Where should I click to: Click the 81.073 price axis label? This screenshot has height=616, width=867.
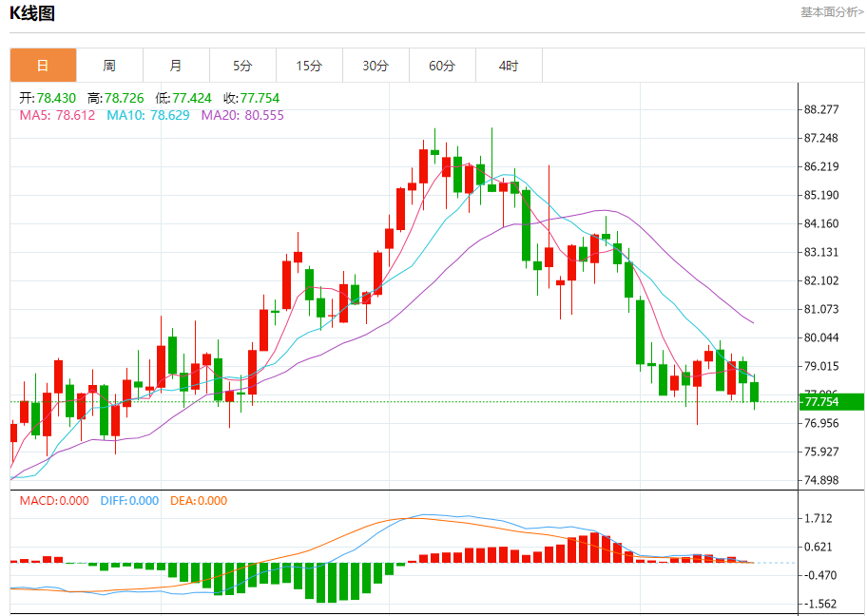[821, 309]
